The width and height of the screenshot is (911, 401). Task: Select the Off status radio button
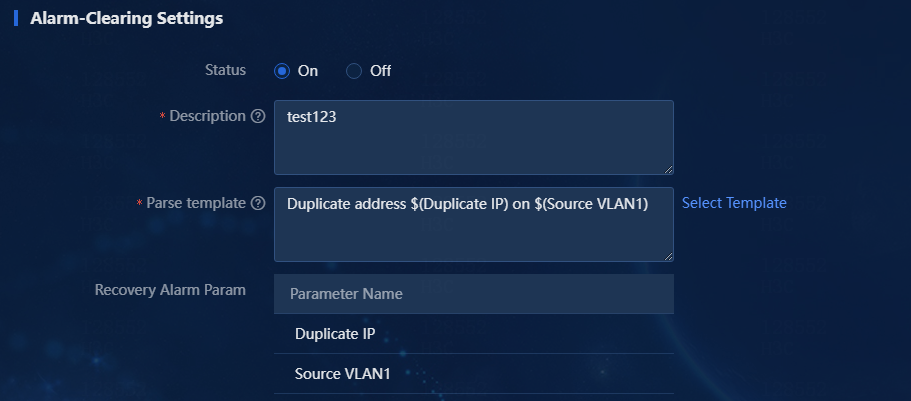point(354,71)
